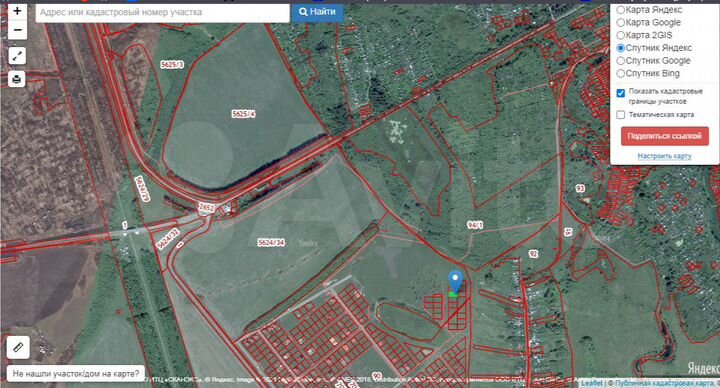Select Карта Яндекс base layer
The width and height of the screenshot is (720, 388).
[620, 10]
